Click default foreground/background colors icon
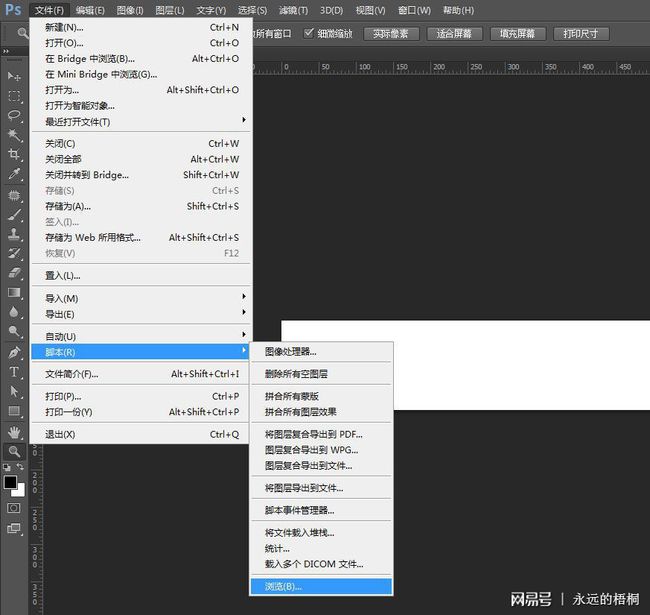650x615 pixels. 7,468
